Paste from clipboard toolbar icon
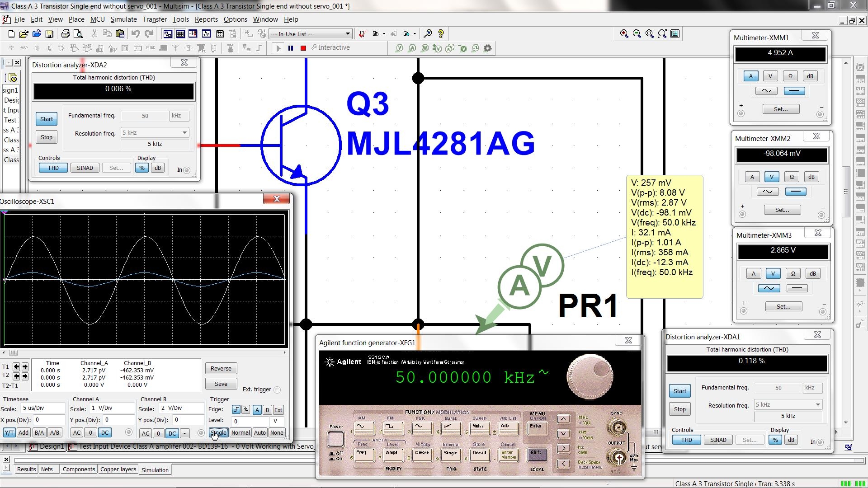This screenshot has height=488, width=868. (120, 34)
